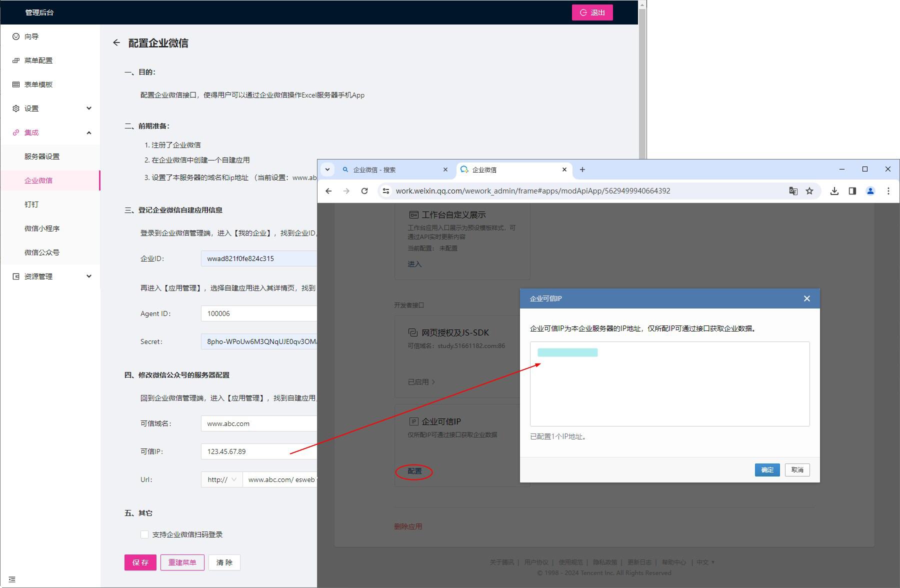Click the sidebar collapse icon at bottom left
This screenshot has width=900, height=588.
[12, 579]
